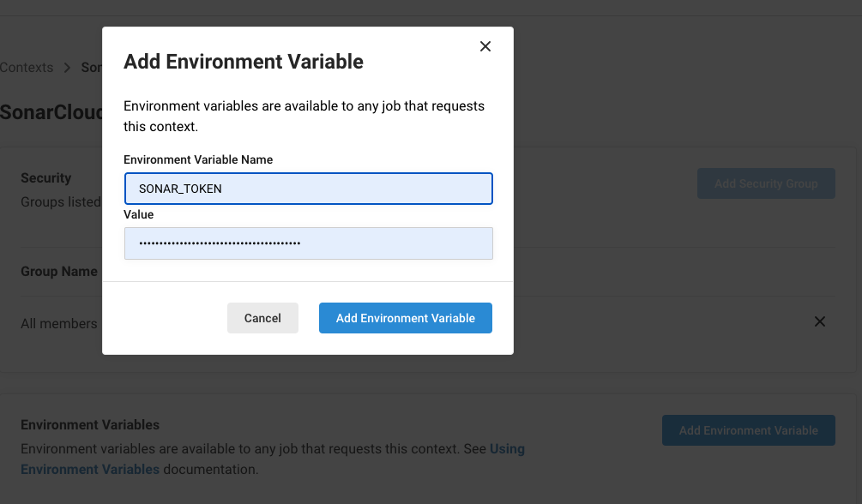Viewport: 862px width, 504px height.
Task: Click the Security section heading
Action: (45, 178)
